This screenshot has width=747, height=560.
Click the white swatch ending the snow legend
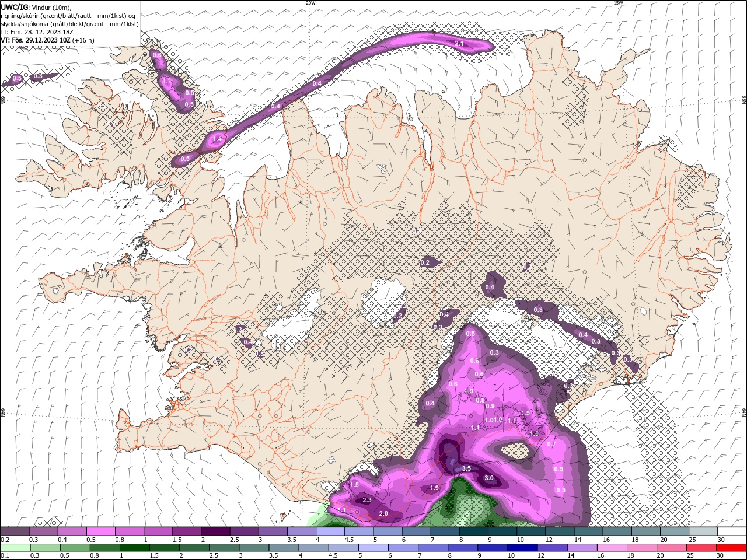point(732,531)
